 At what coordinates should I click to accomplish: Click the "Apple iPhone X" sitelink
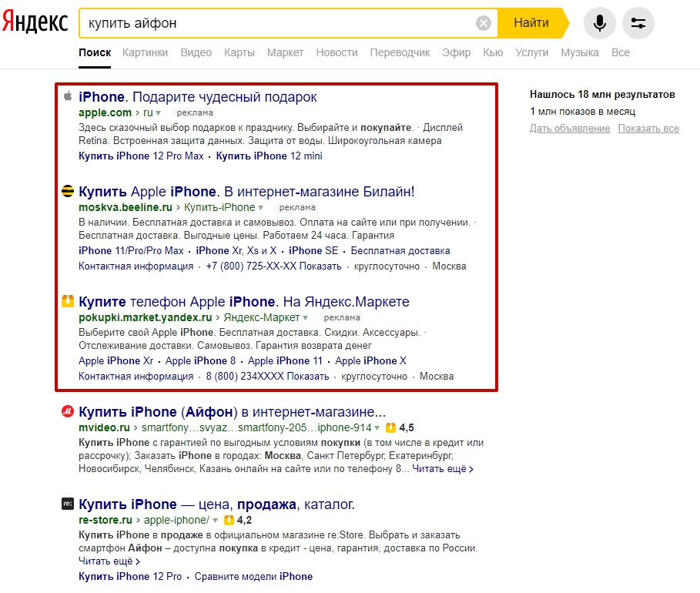click(x=370, y=360)
